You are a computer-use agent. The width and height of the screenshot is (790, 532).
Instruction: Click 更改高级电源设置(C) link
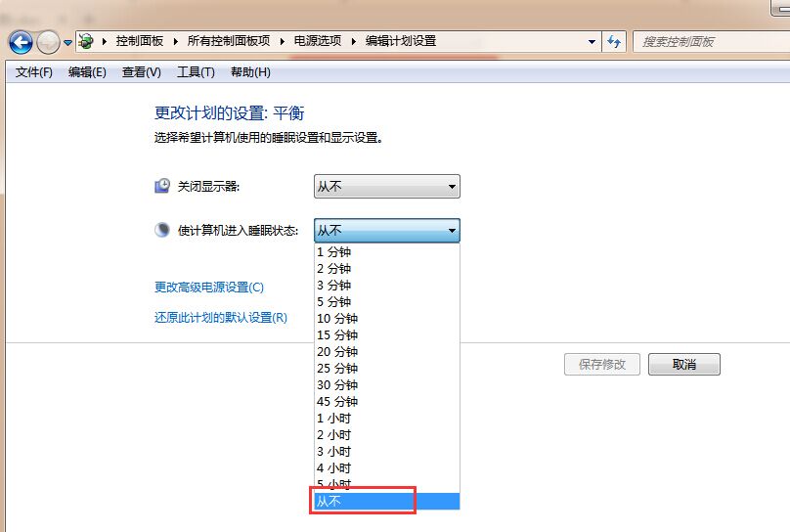[x=208, y=288]
